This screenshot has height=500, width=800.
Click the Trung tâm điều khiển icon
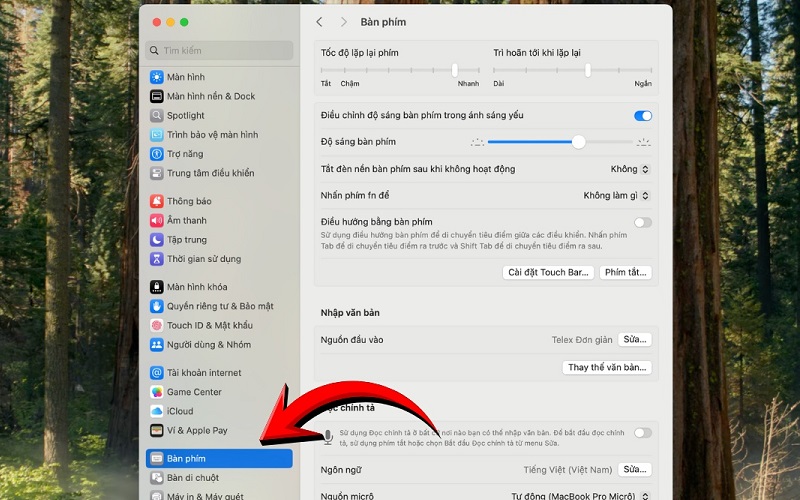click(157, 173)
